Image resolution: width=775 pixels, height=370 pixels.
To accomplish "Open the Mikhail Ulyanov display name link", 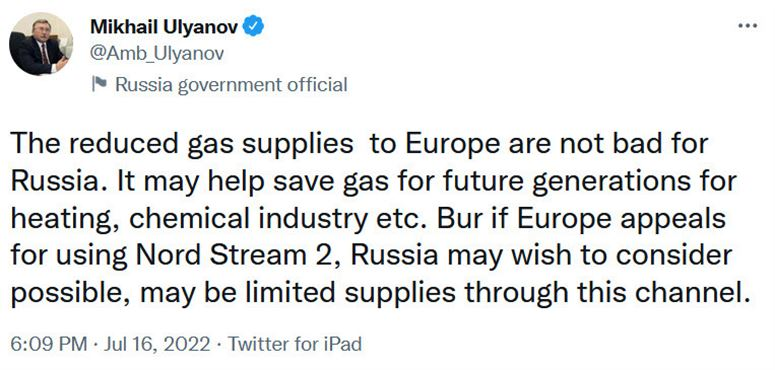I will pyautogui.click(x=166, y=27).
